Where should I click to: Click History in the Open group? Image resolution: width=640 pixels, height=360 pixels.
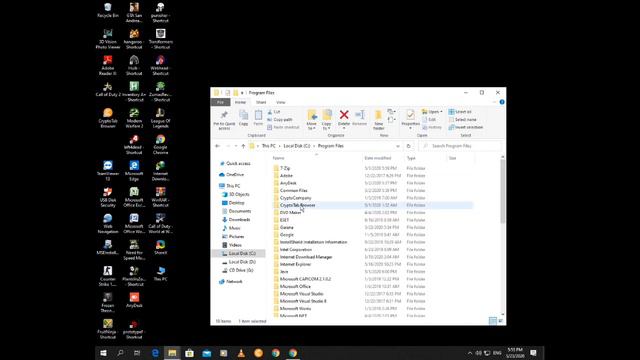click(x=432, y=127)
